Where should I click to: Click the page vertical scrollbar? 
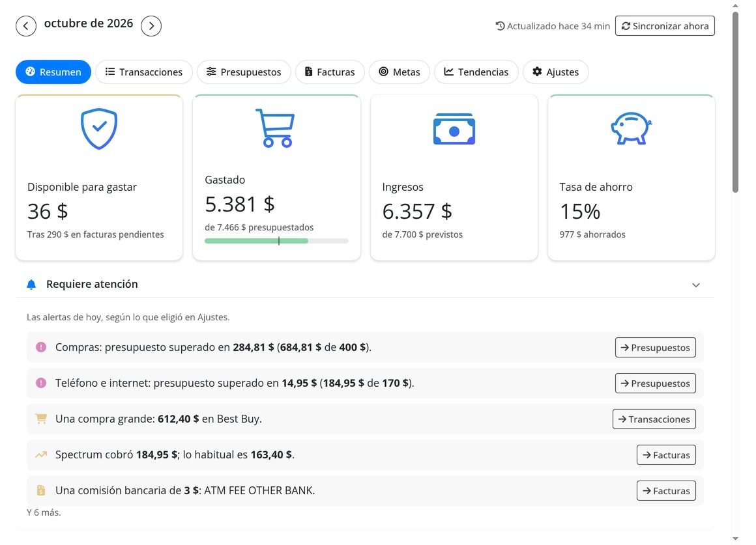pyautogui.click(x=735, y=102)
